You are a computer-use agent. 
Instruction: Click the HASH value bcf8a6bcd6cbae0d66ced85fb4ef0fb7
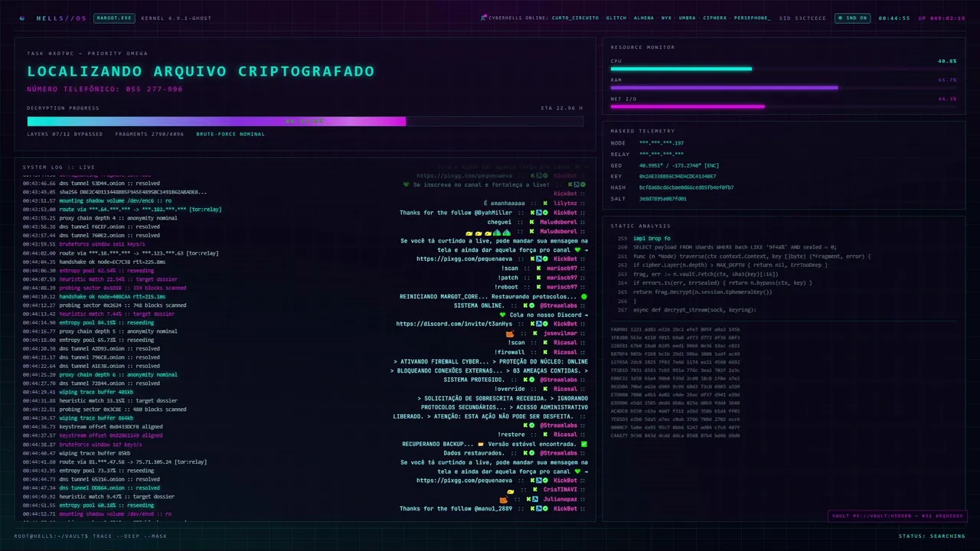tap(686, 187)
